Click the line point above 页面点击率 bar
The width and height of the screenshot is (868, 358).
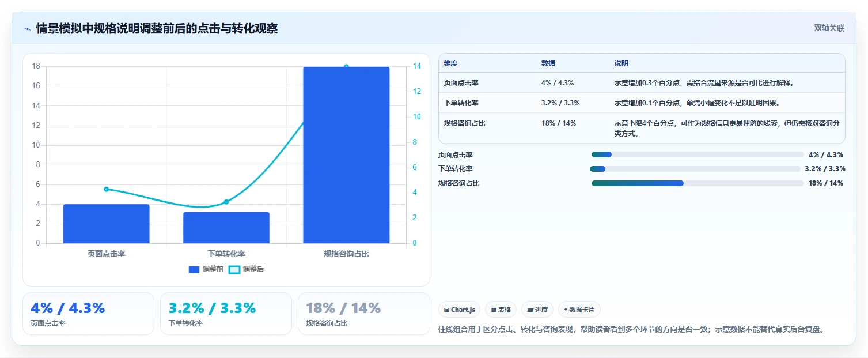[x=107, y=189]
